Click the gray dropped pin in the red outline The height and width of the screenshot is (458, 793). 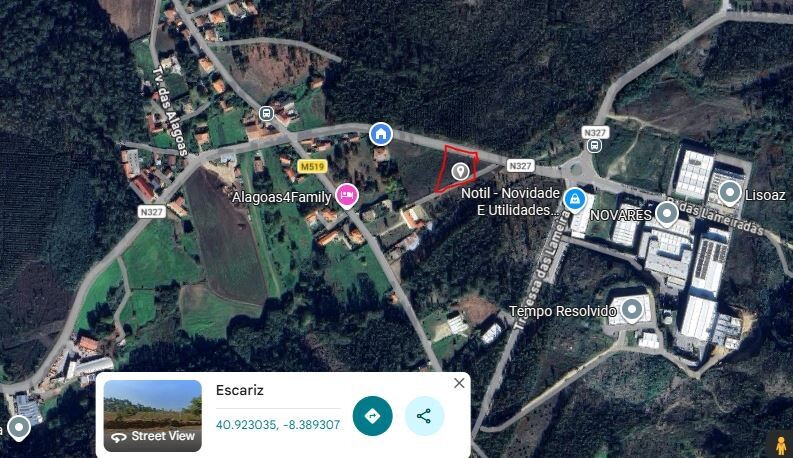[460, 171]
